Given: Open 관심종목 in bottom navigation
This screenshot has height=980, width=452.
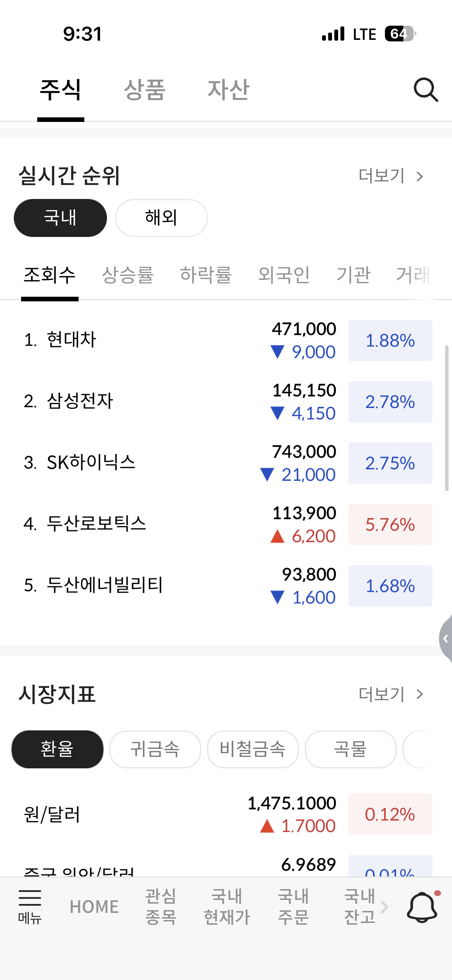Looking at the screenshot, I should pyautogui.click(x=161, y=906).
